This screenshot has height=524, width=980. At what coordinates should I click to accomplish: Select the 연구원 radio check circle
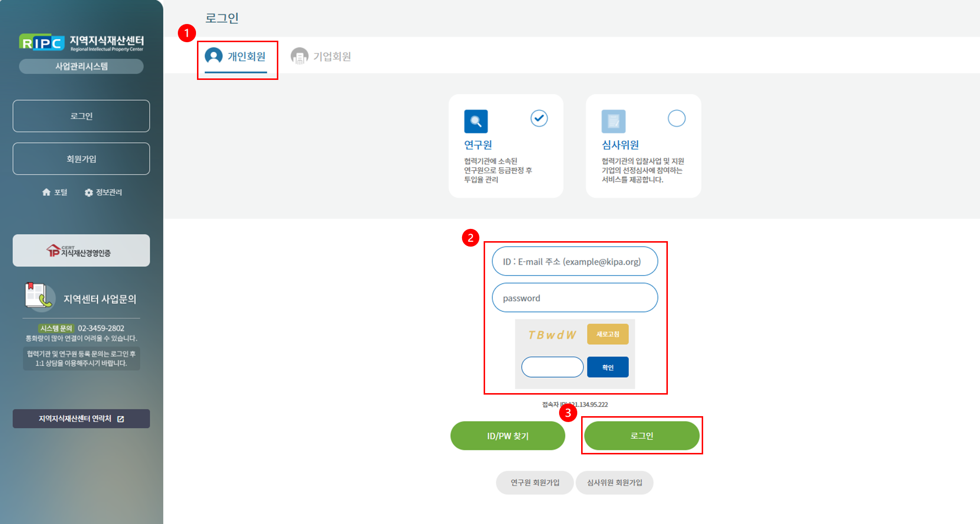coord(539,118)
